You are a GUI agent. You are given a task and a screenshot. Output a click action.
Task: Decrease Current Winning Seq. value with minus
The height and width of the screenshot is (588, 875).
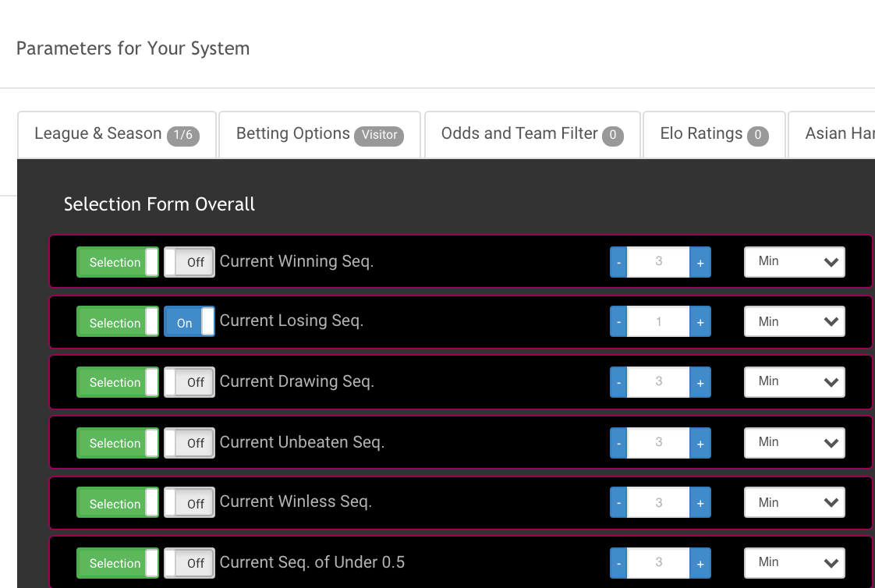tap(619, 262)
